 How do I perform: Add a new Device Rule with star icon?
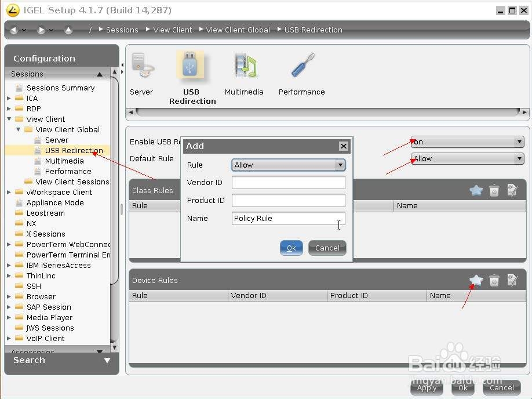pyautogui.click(x=476, y=280)
